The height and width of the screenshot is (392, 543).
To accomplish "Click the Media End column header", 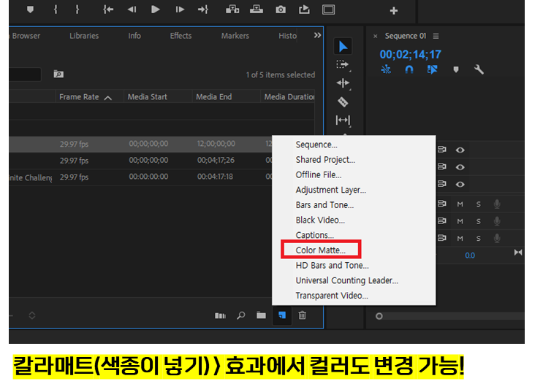I will pyautogui.click(x=214, y=97).
